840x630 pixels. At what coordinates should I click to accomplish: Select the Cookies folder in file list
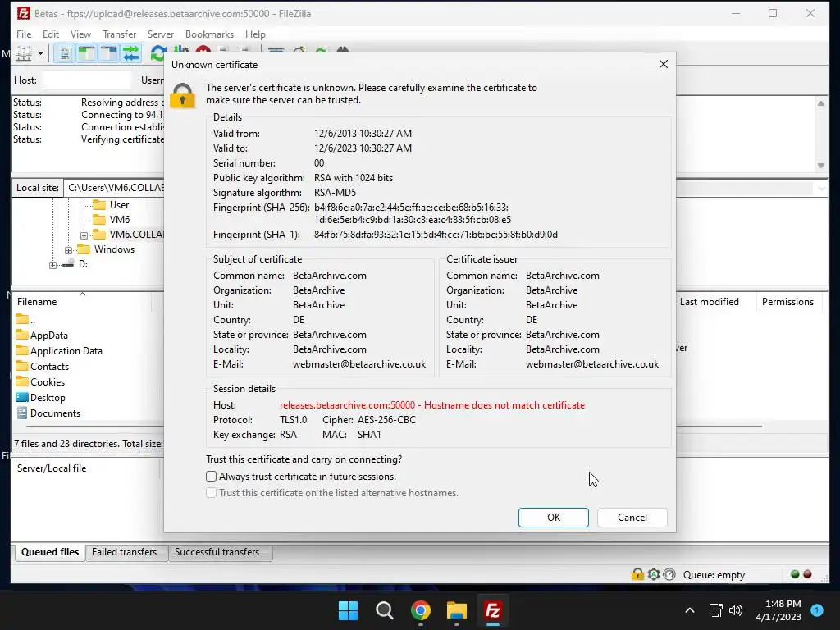pyautogui.click(x=47, y=382)
